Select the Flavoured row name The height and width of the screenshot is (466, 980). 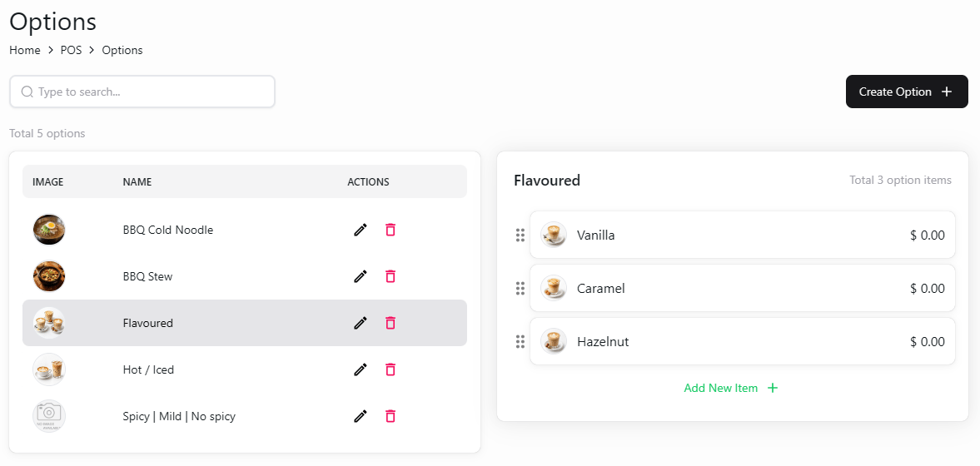point(148,323)
